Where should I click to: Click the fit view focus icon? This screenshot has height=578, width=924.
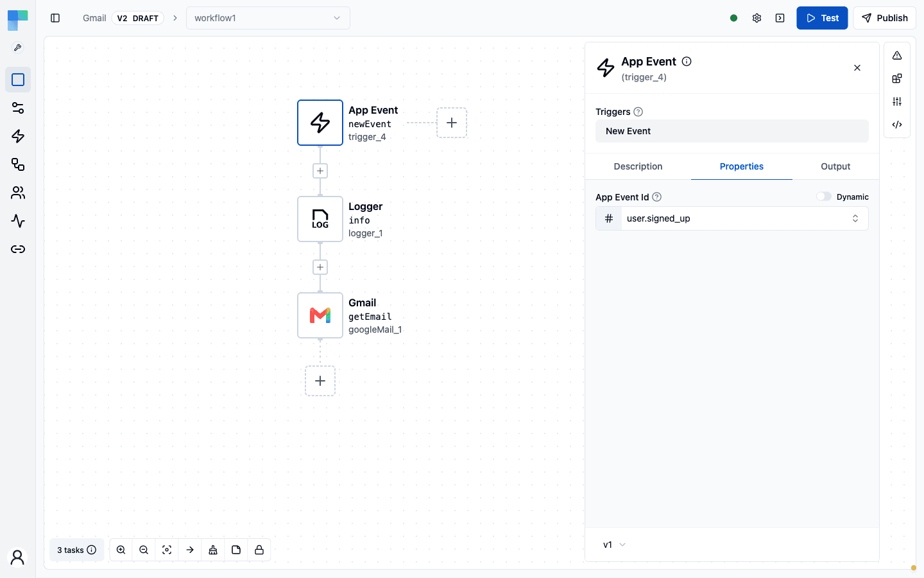(x=167, y=550)
